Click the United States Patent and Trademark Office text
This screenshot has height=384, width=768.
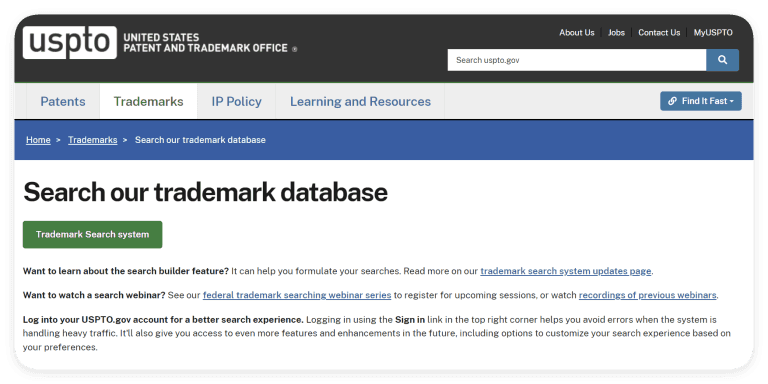(x=210, y=43)
